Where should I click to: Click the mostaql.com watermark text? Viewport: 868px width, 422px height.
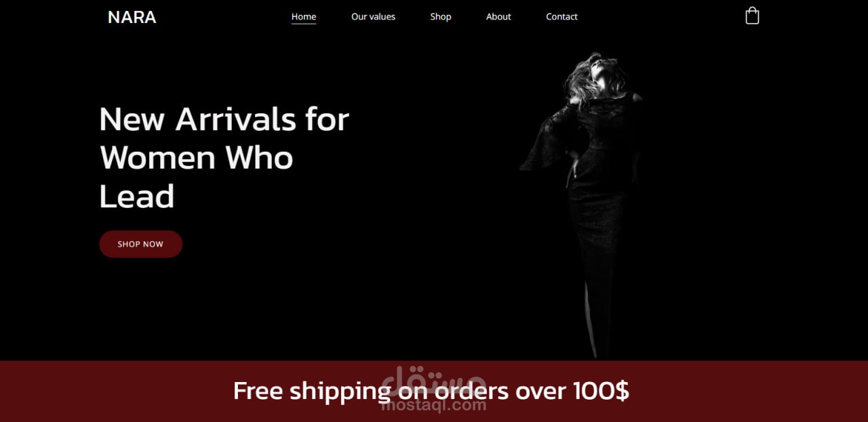pos(434,406)
